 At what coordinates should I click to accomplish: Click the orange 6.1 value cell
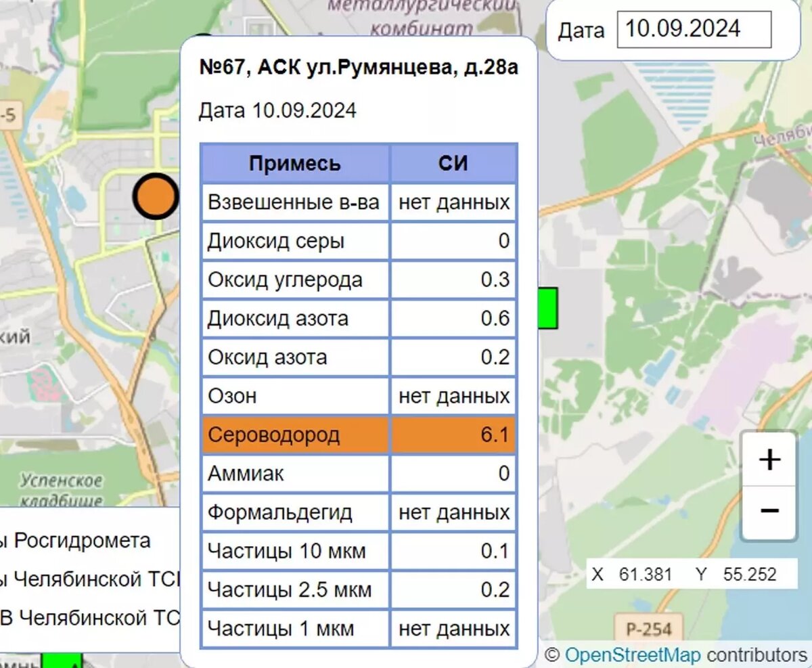click(x=453, y=435)
